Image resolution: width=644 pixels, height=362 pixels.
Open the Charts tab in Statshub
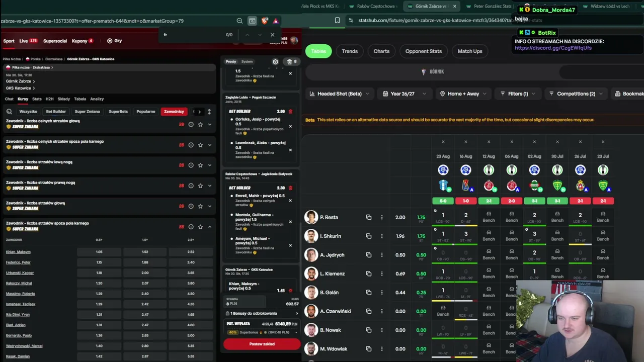click(x=381, y=51)
